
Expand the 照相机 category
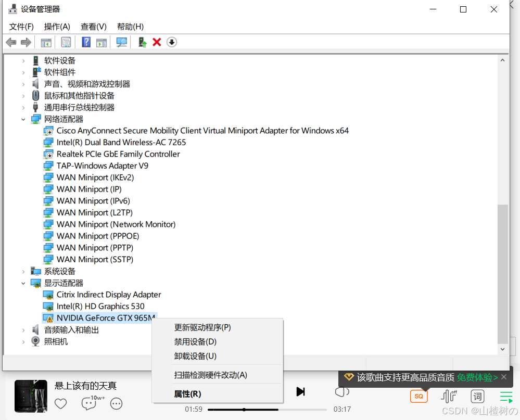[23, 342]
